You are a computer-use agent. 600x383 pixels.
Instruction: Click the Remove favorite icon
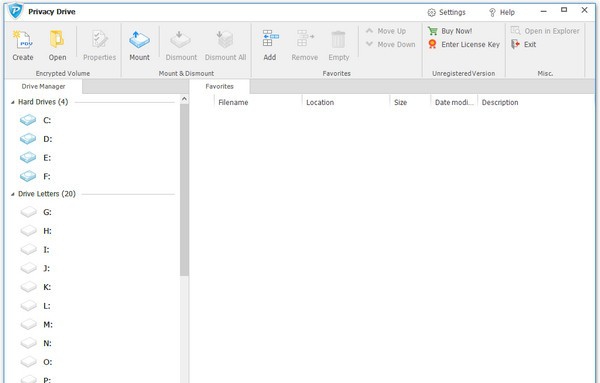point(305,46)
